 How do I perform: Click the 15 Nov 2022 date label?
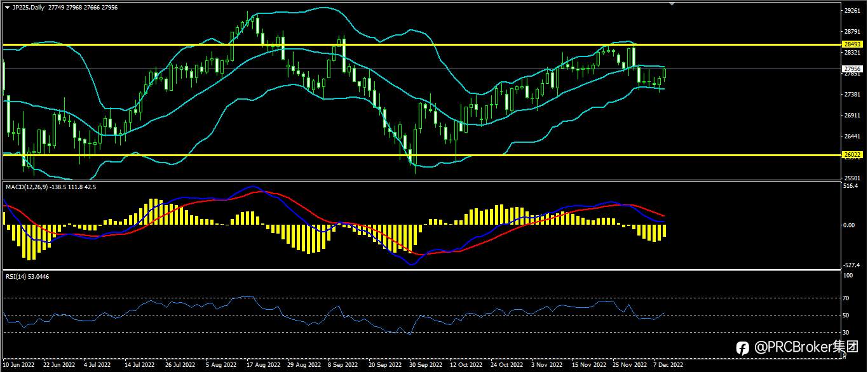click(x=588, y=365)
